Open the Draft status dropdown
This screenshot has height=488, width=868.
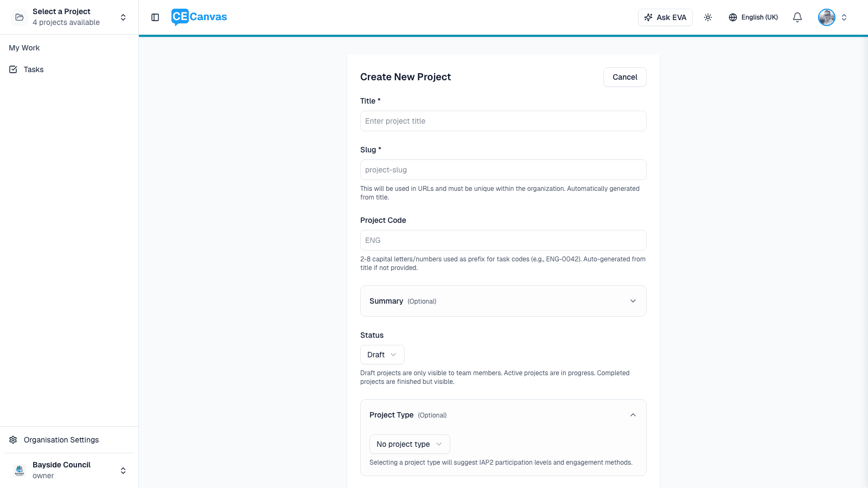(x=382, y=355)
